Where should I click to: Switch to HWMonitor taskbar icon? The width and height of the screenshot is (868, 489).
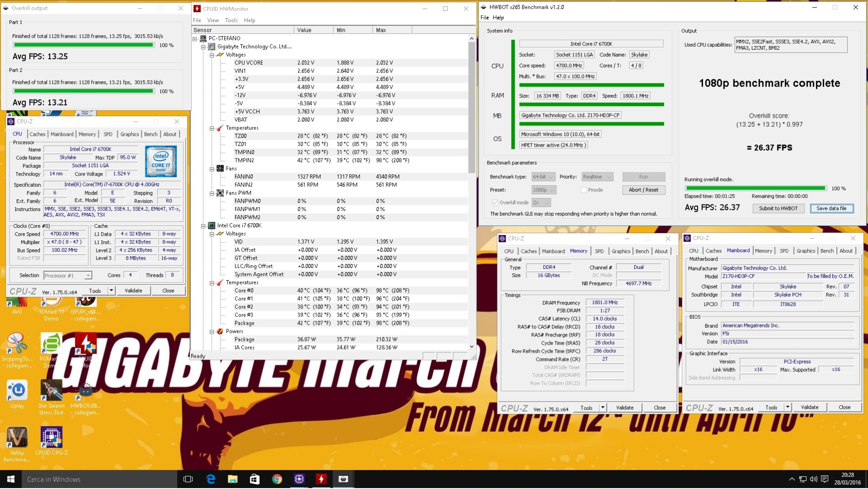point(321,479)
